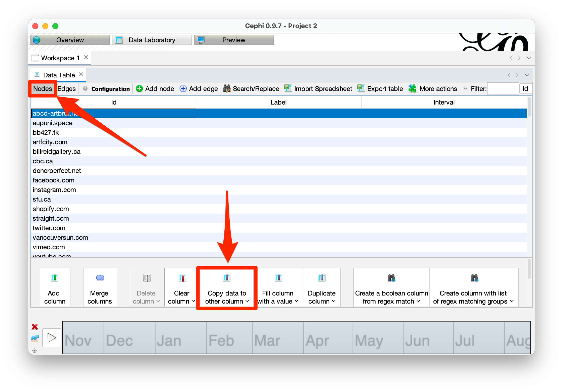Select the donorperfect.net row
This screenshot has height=392, width=563.
point(279,171)
